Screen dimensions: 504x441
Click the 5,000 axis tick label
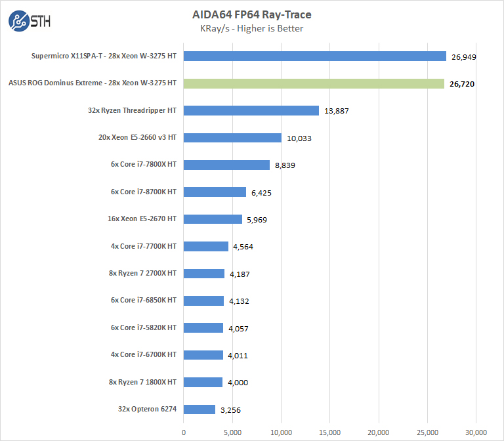(x=232, y=432)
